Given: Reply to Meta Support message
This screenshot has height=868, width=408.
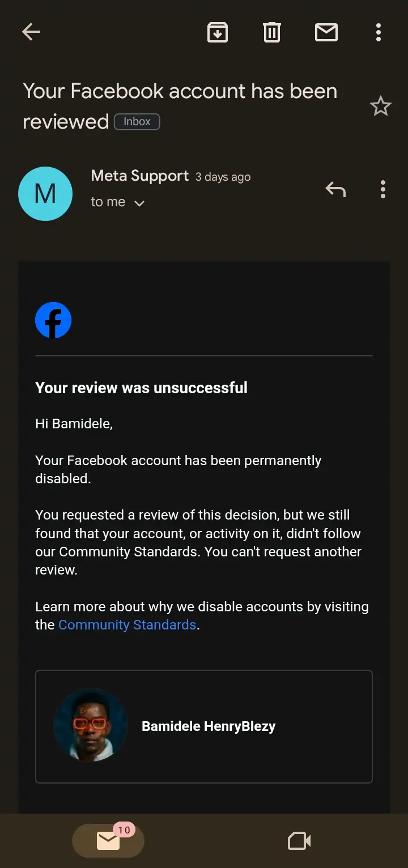Looking at the screenshot, I should [335, 189].
